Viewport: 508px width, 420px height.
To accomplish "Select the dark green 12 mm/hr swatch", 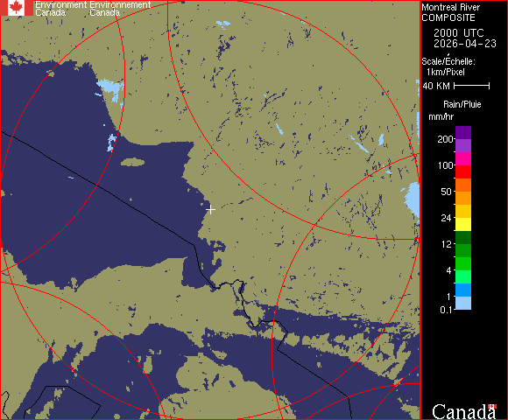I will click(463, 237).
